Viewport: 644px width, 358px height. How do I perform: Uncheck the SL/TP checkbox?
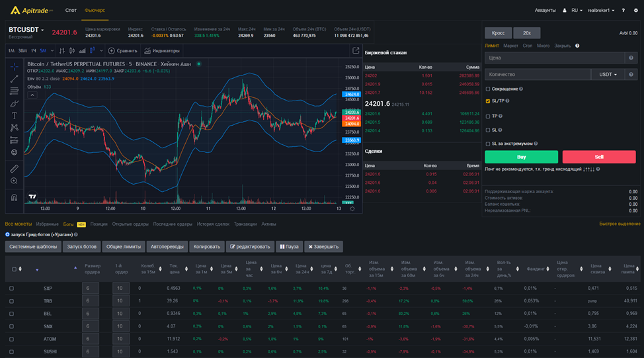tap(488, 101)
